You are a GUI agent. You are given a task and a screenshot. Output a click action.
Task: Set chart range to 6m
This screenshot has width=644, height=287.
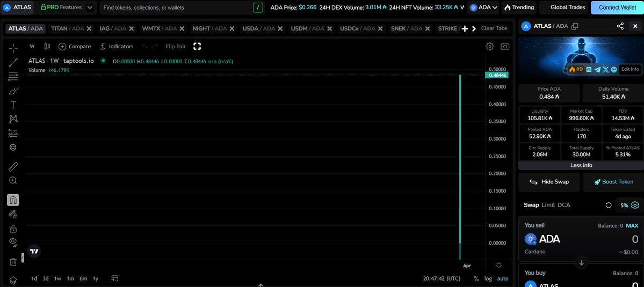[x=83, y=278]
